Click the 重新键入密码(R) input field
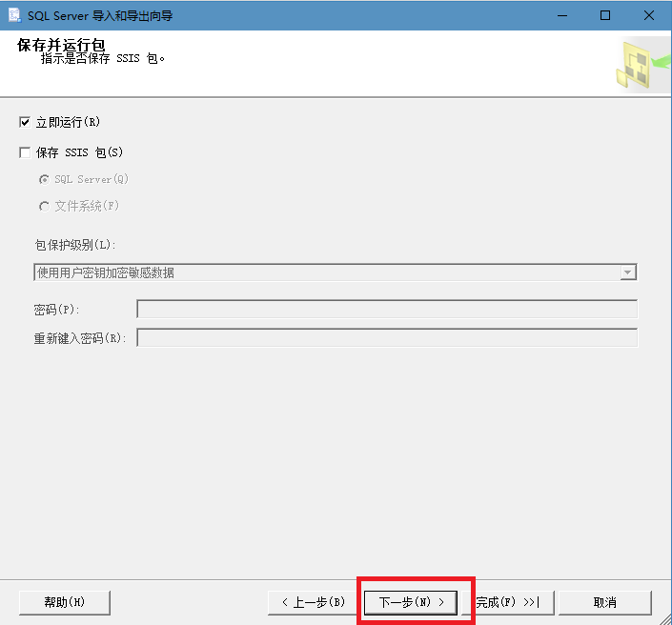This screenshot has width=672, height=625. pos(387,337)
